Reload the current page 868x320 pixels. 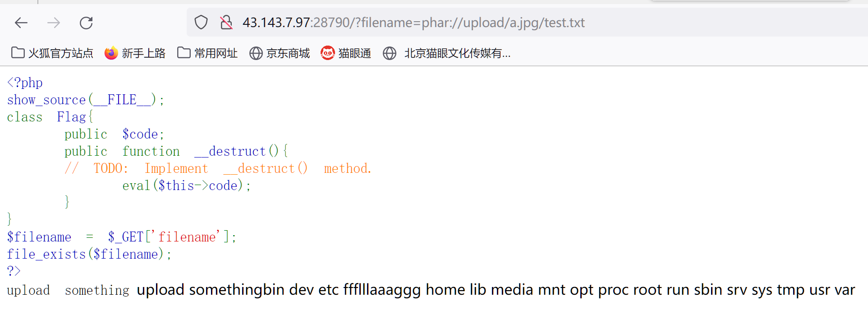[86, 23]
